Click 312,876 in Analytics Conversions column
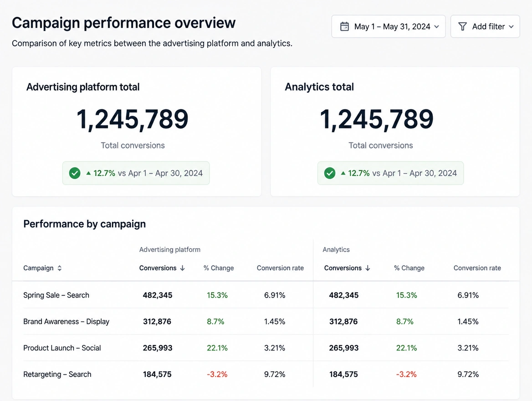This screenshot has width=532, height=401. click(x=343, y=322)
